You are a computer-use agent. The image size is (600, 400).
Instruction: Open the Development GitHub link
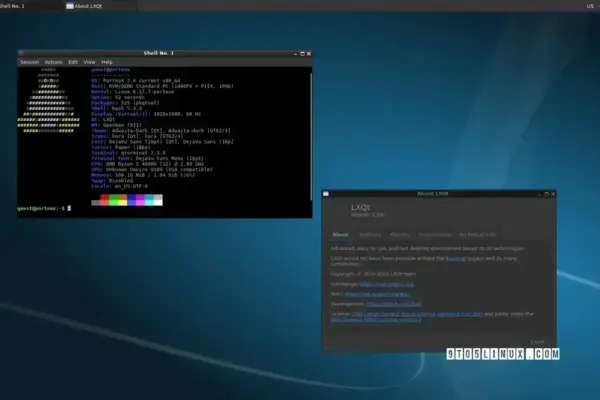coord(393,304)
